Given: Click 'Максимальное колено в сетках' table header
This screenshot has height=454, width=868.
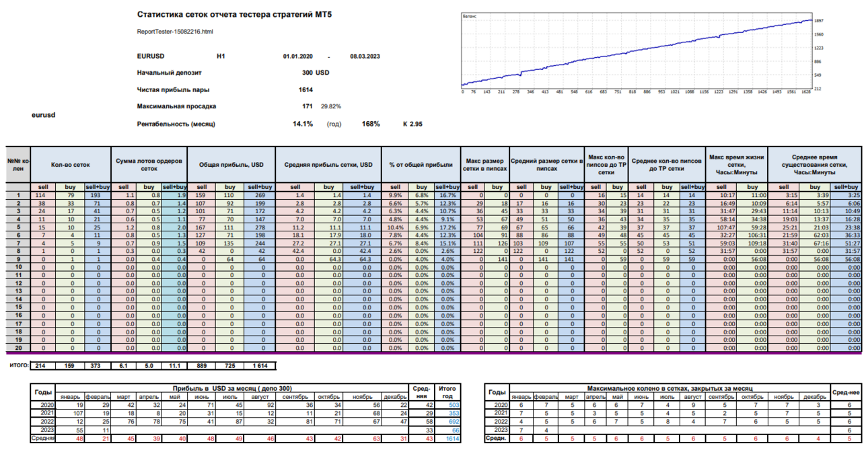Looking at the screenshot, I should click(x=670, y=389).
